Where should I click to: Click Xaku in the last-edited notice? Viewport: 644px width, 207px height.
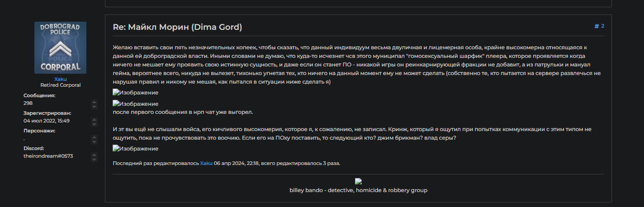coord(206,163)
